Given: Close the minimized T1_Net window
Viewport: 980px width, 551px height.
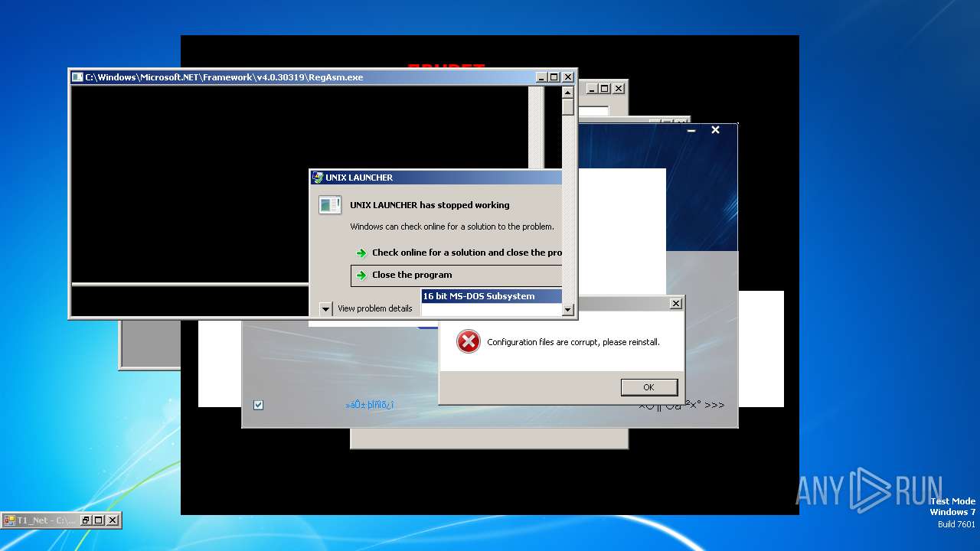Looking at the screenshot, I should pos(113,520).
